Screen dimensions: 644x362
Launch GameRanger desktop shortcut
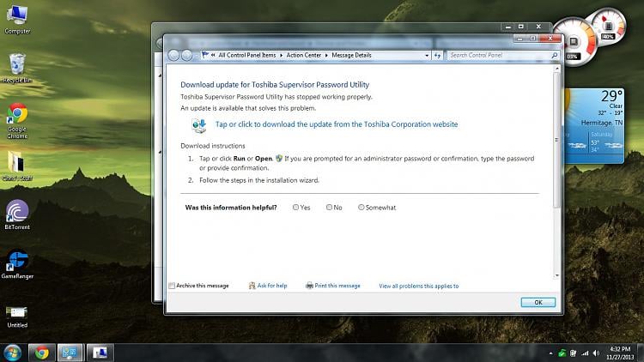click(17, 265)
